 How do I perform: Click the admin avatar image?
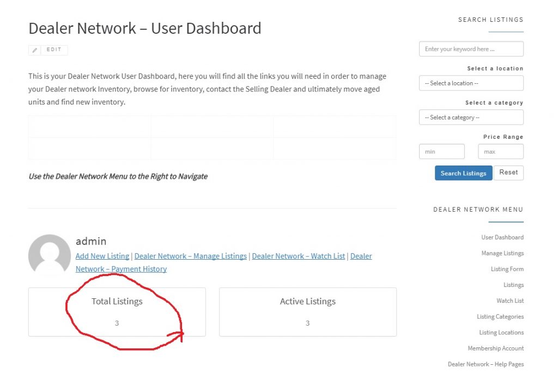[50, 255]
